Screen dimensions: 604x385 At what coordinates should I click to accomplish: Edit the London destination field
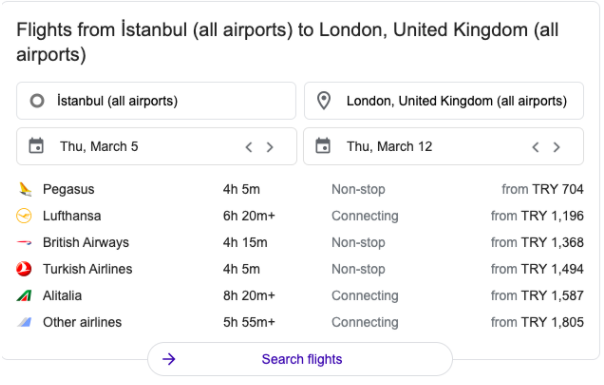coord(444,101)
